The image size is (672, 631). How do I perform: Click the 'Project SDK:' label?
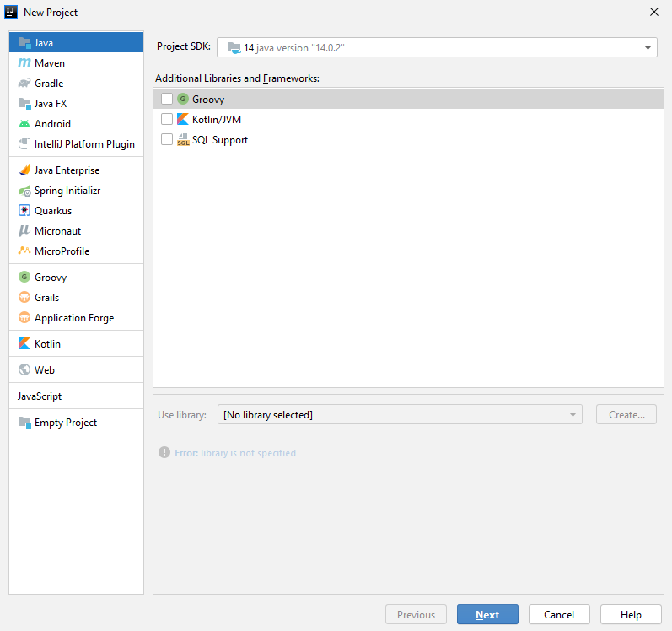(x=184, y=46)
